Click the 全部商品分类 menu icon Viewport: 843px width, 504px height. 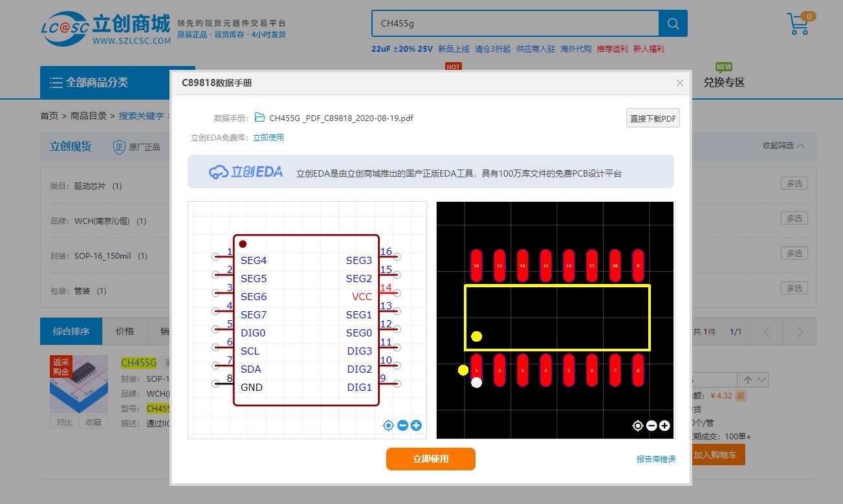point(56,82)
